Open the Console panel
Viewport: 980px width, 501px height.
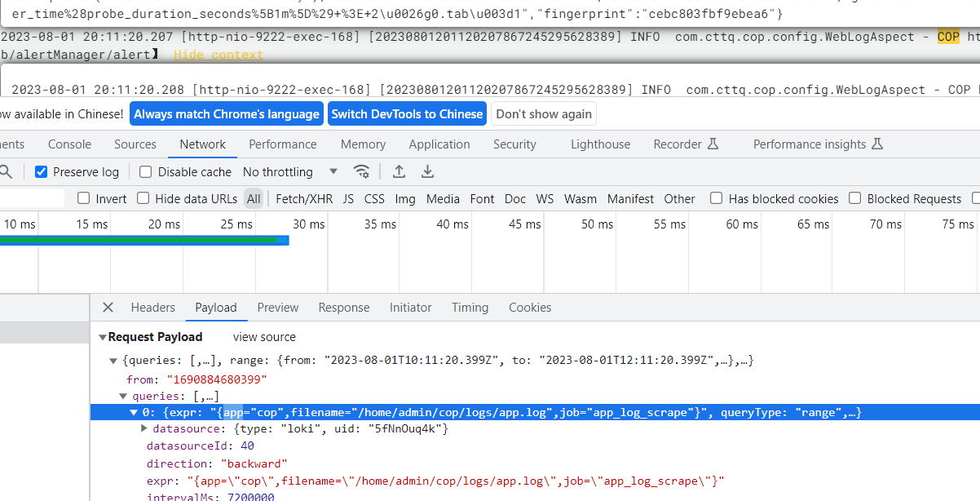(69, 144)
